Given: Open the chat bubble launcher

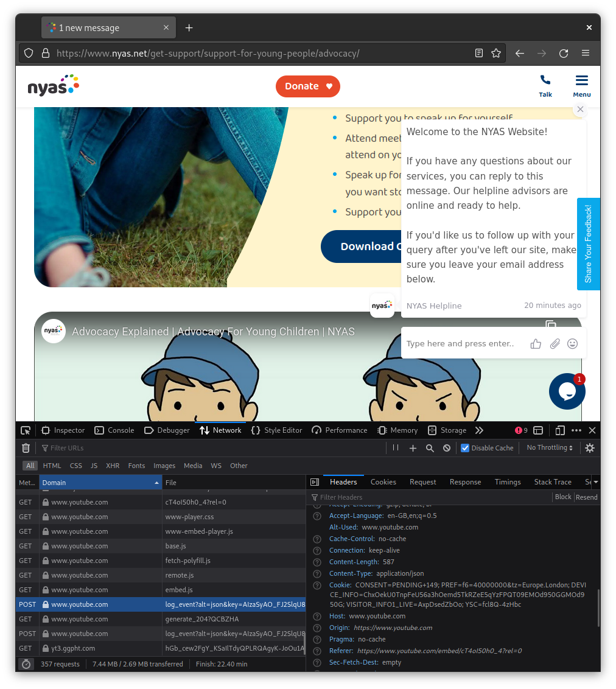Looking at the screenshot, I should click(567, 391).
